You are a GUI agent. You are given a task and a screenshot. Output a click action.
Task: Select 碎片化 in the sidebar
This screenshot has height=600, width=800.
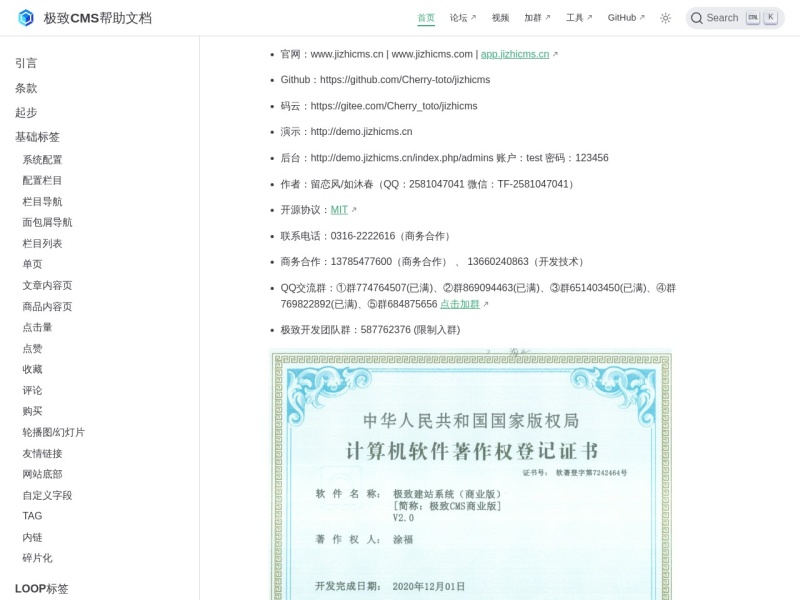click(x=37, y=558)
